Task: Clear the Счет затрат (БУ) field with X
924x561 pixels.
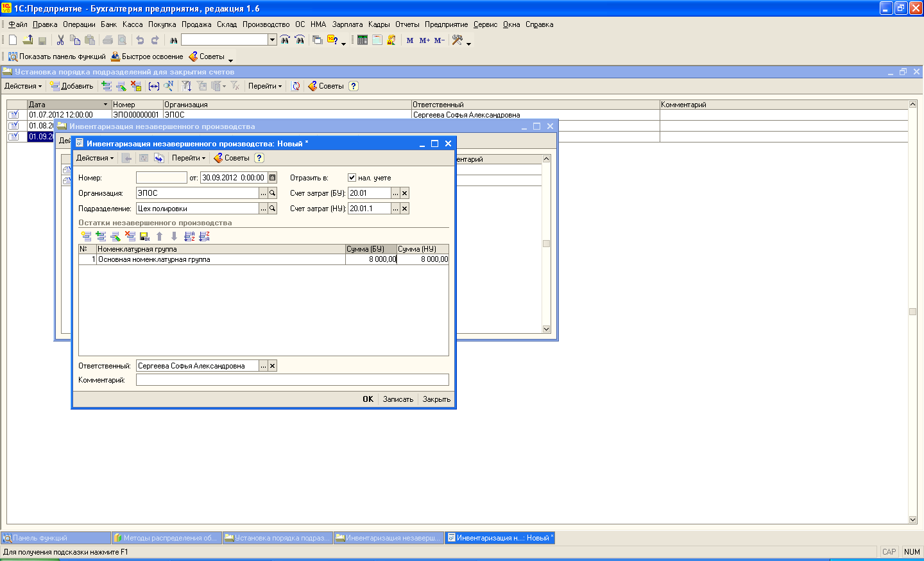Action: (404, 193)
